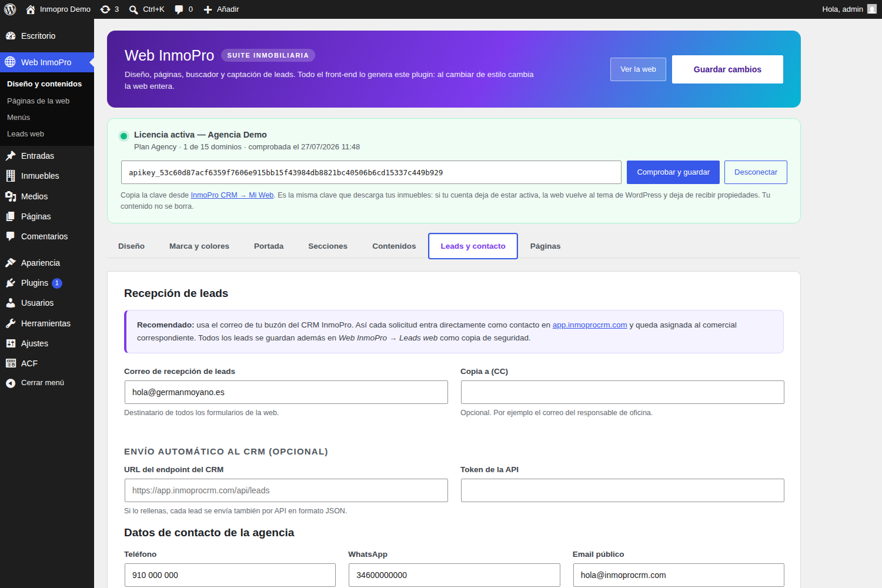Open the InmoPro CRM → Mi Web link
The height and width of the screenshot is (588, 882).
click(x=232, y=195)
